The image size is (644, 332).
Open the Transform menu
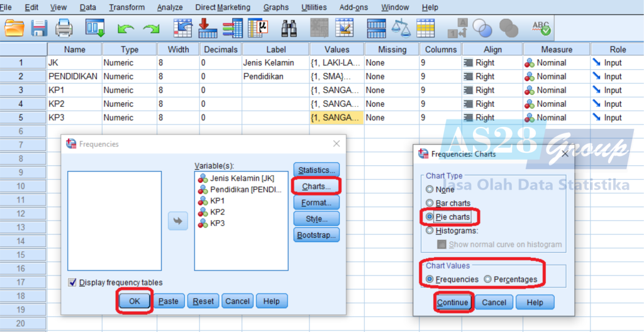(x=126, y=8)
